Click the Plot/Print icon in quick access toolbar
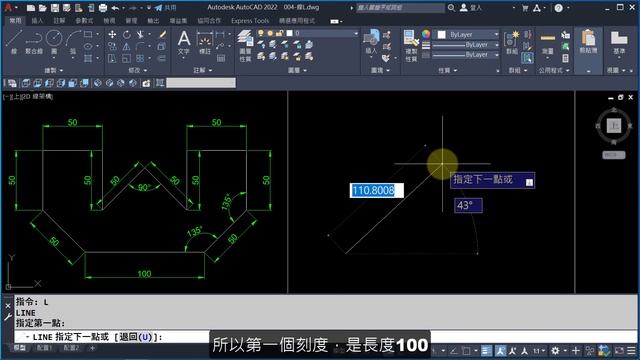 pyautogui.click(x=103, y=8)
